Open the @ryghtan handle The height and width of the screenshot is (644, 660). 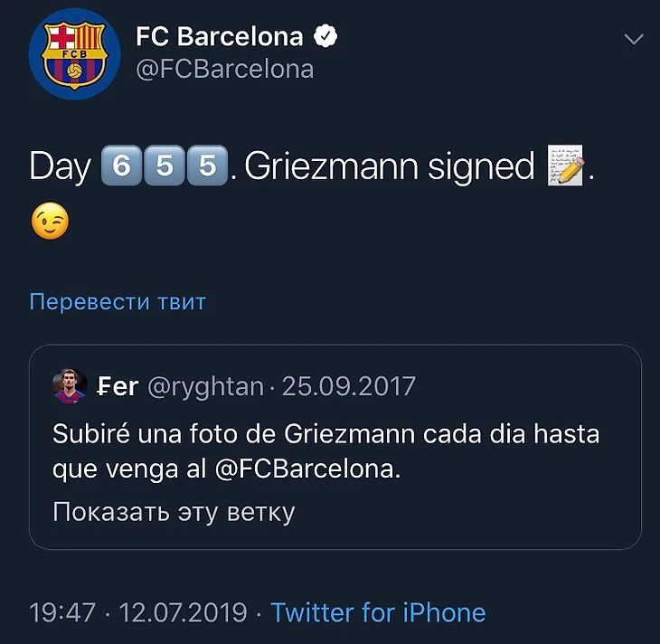click(205, 387)
